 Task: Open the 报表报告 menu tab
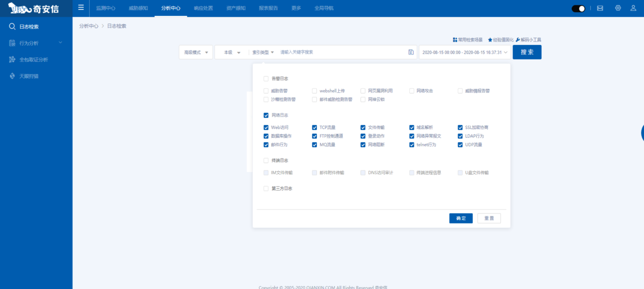point(268,8)
